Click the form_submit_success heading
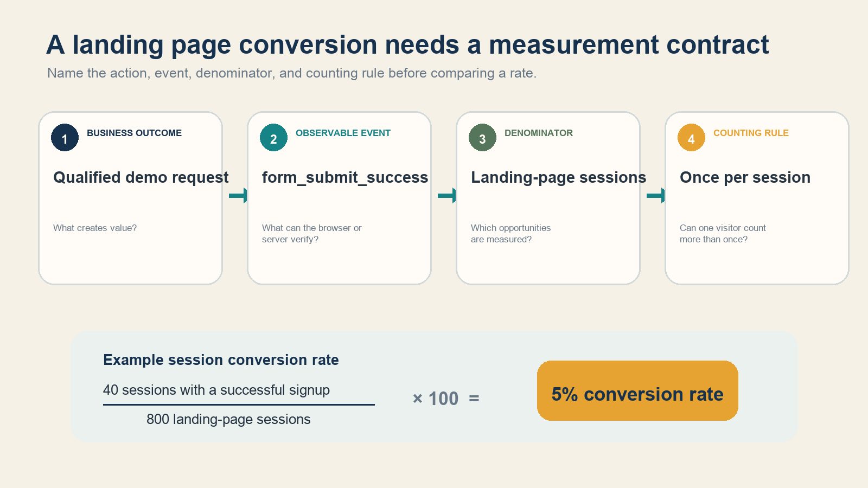 pos(345,178)
